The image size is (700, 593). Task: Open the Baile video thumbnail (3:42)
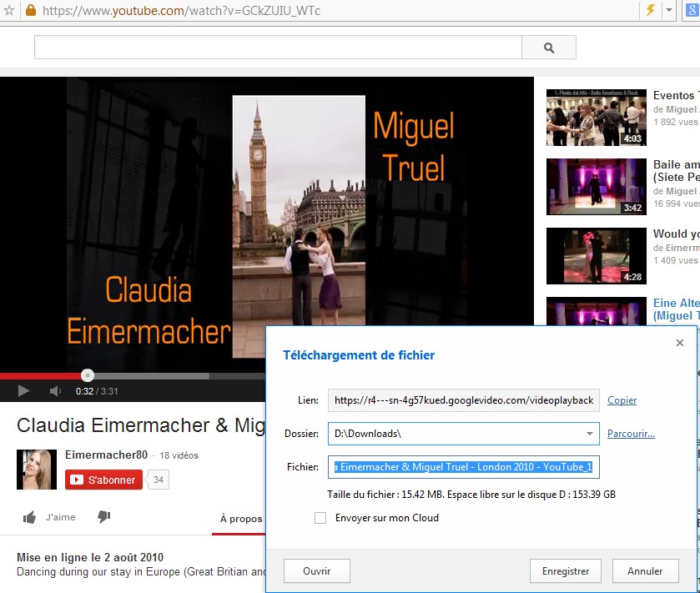coord(596,187)
